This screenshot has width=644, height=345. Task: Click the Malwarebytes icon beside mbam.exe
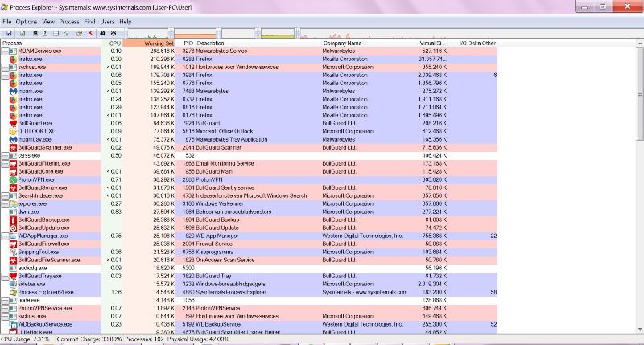pyautogui.click(x=13, y=91)
